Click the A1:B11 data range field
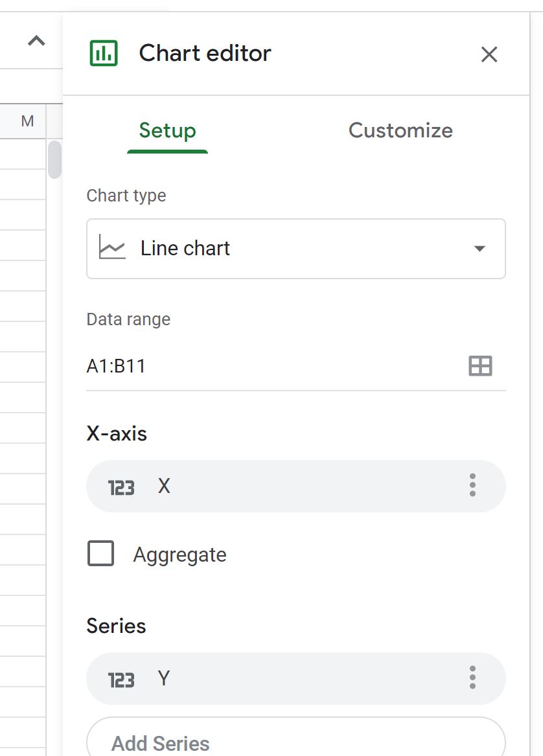The height and width of the screenshot is (756, 543). click(296, 367)
